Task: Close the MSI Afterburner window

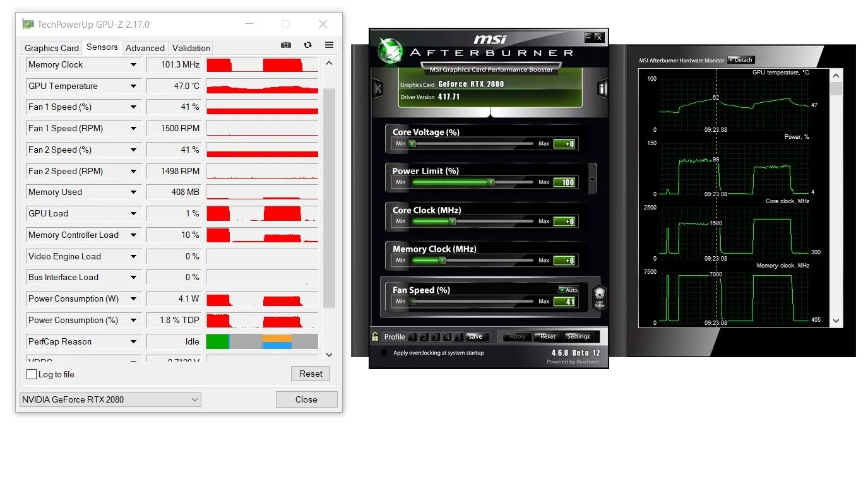Action: click(x=599, y=37)
